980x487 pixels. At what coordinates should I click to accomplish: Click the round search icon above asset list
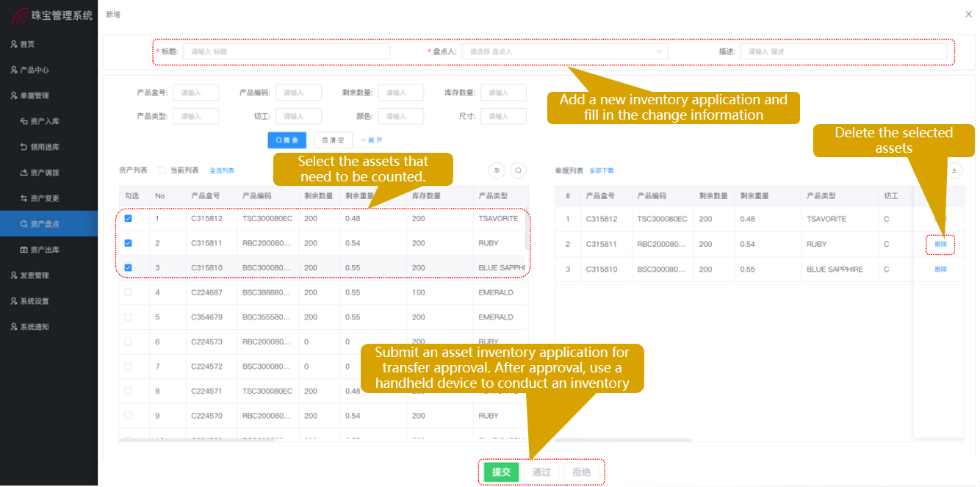(x=519, y=170)
